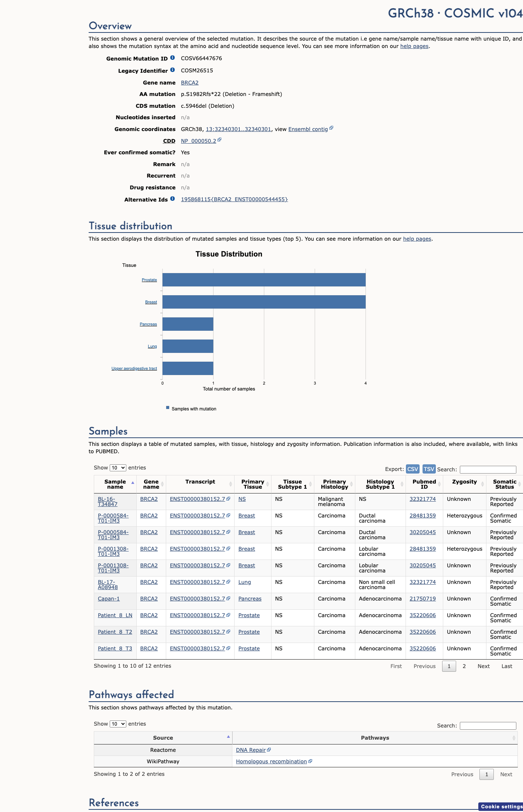Open help pages link in Overview section
Screen dimensions: 523x812
point(414,46)
